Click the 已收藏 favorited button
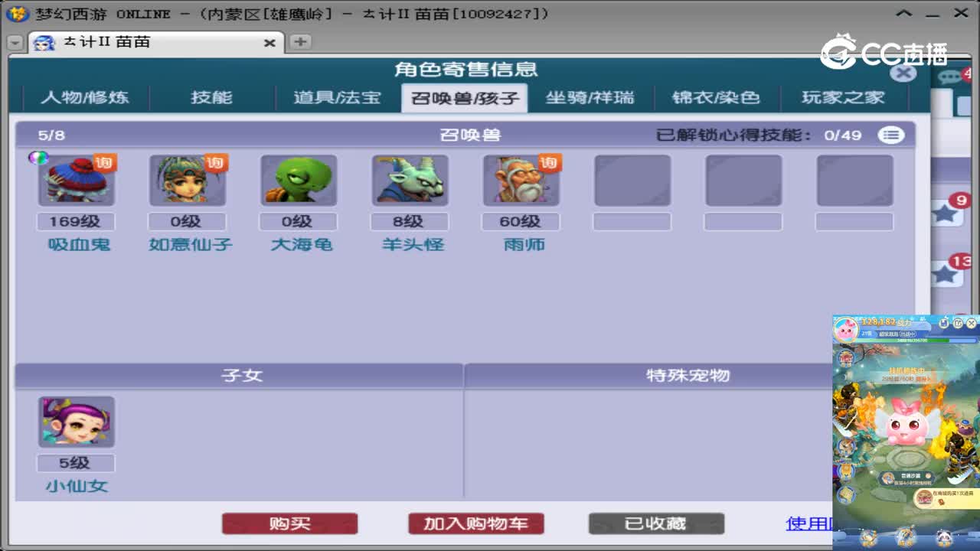 pyautogui.click(x=656, y=523)
